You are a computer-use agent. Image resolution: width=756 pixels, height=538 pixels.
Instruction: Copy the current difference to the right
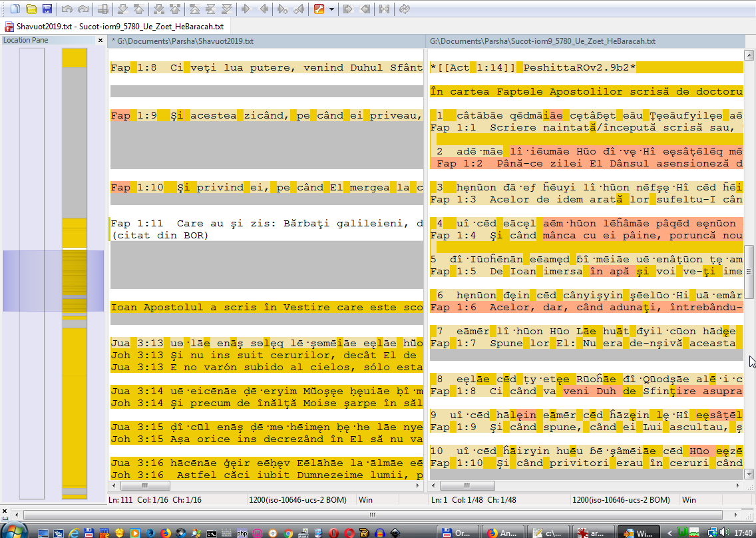click(x=246, y=9)
